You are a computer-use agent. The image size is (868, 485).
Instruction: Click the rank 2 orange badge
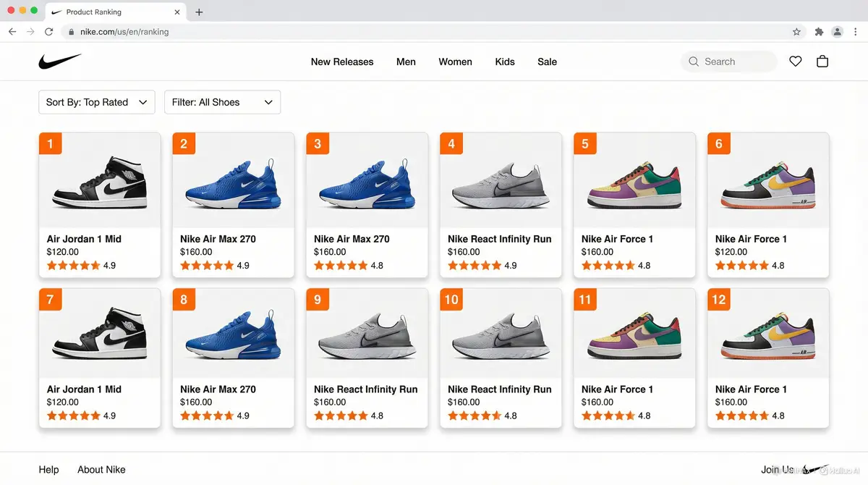click(184, 143)
